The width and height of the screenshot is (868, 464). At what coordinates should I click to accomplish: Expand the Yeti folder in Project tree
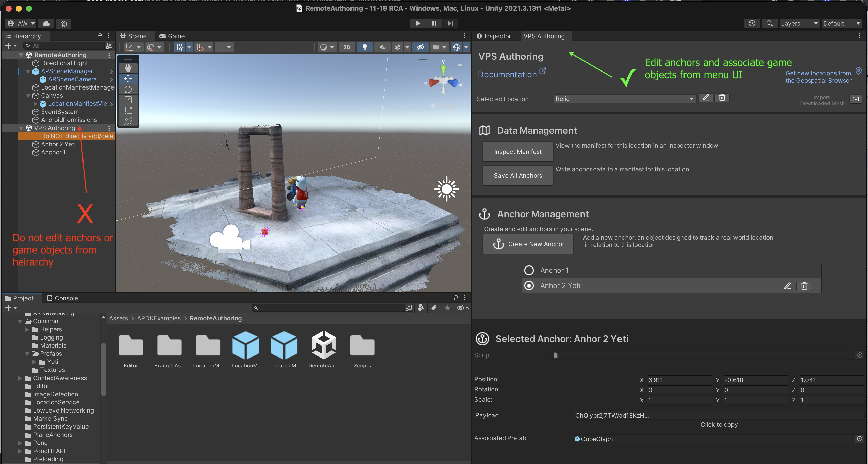pyautogui.click(x=34, y=362)
